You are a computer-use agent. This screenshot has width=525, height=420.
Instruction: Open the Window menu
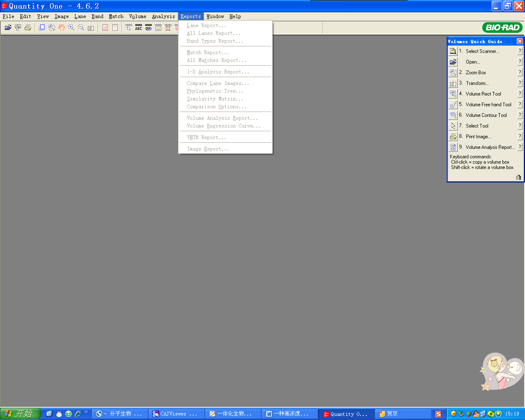(x=215, y=16)
